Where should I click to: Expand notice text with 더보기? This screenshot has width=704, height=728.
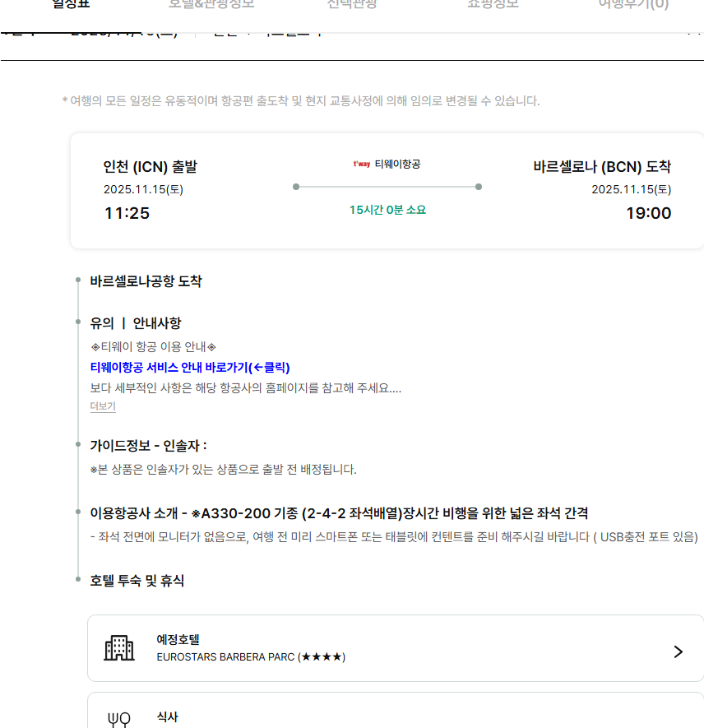(103, 406)
